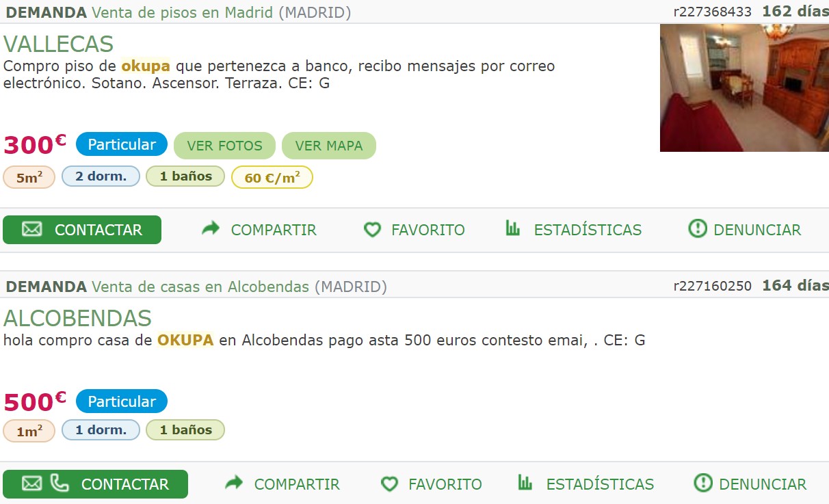Click Particular badge on Alcobendas listing
The width and height of the screenshot is (829, 504).
[x=122, y=401]
